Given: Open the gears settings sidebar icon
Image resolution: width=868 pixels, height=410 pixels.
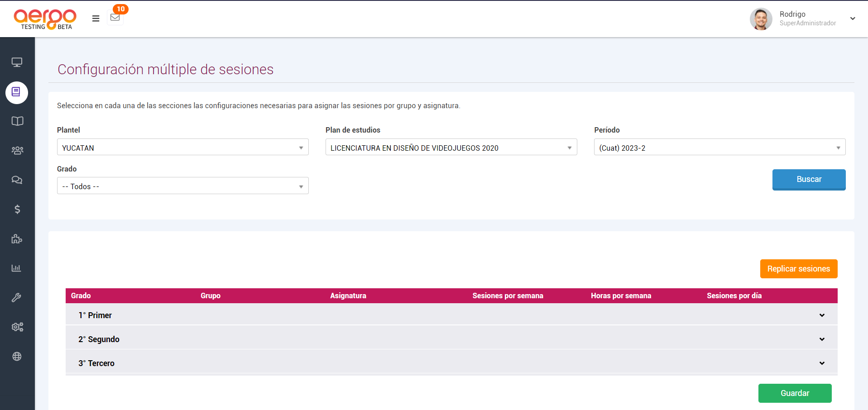Looking at the screenshot, I should [17, 327].
